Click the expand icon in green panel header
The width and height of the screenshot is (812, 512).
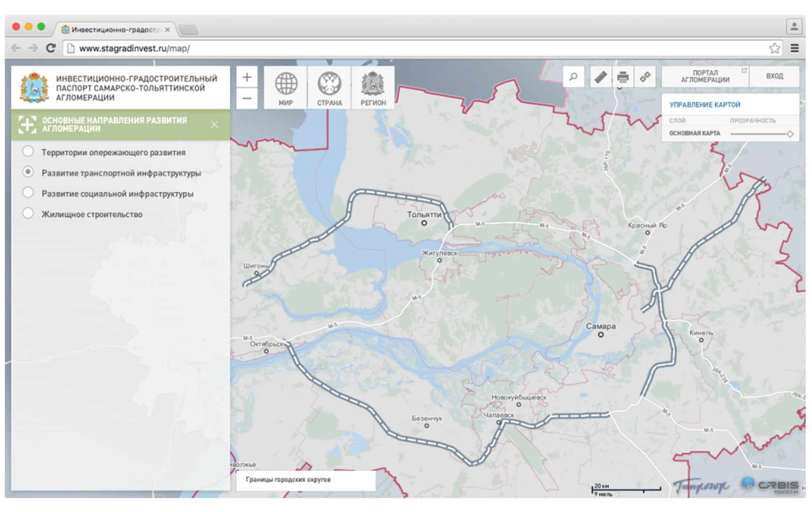point(27,124)
